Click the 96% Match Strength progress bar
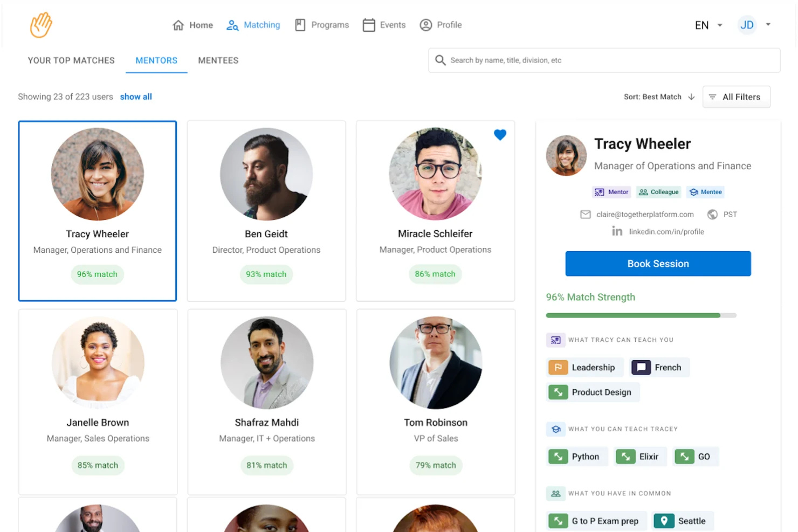798x532 pixels. (x=641, y=315)
